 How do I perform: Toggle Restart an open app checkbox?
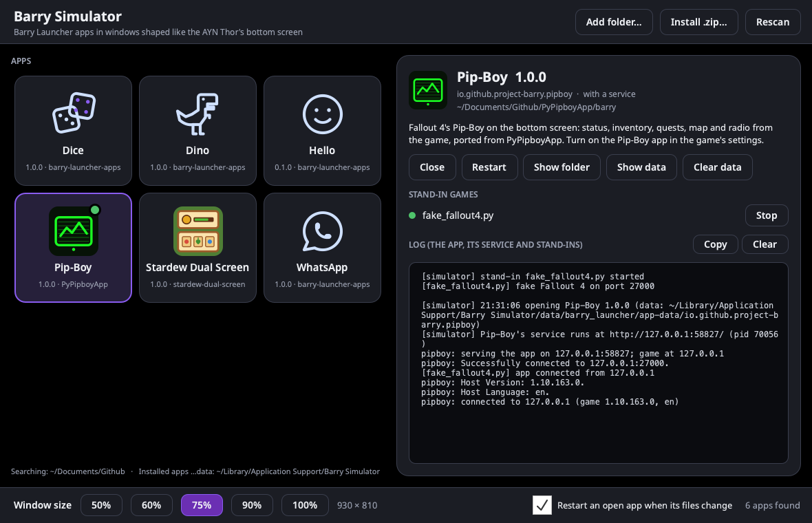click(x=542, y=505)
